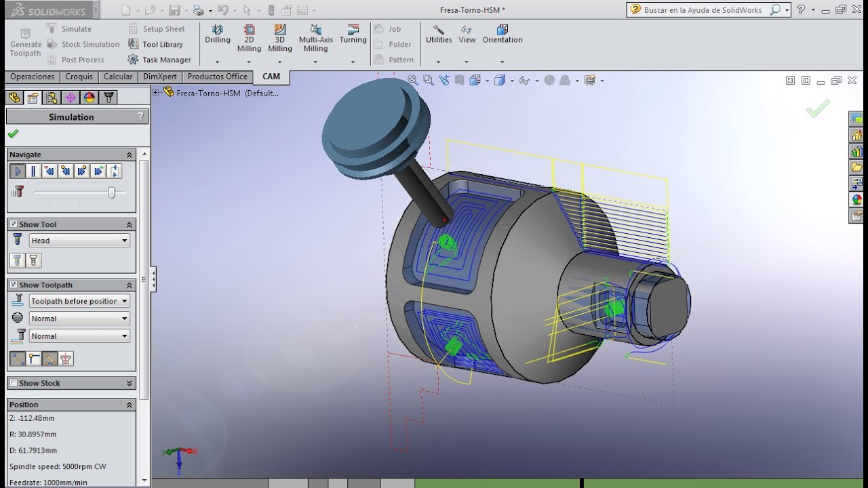
Task: Switch to the DimXpert tab
Action: [x=160, y=77]
